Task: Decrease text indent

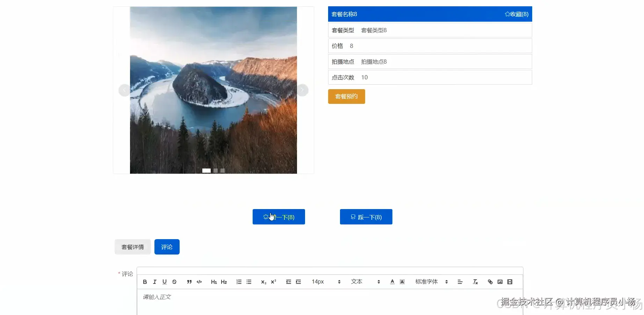Action: [289, 282]
